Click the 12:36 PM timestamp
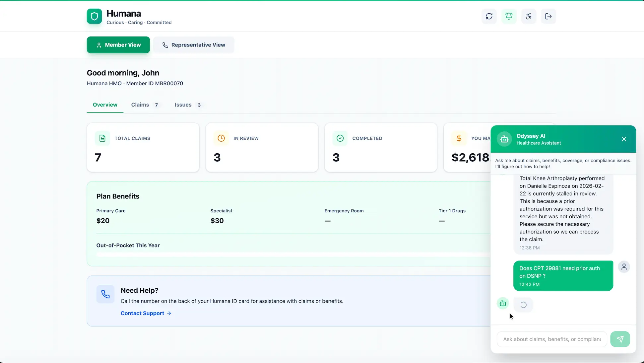Screen dimensions: 644x363 [x=530, y=248]
